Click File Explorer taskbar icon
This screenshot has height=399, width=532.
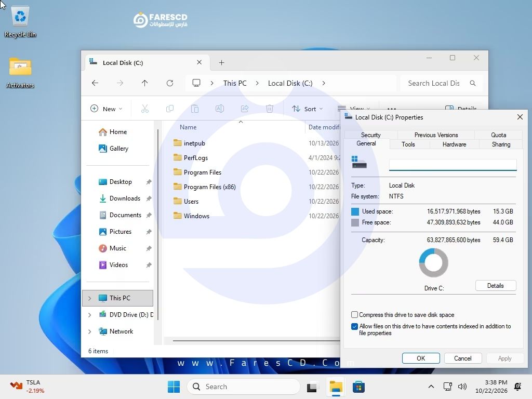click(x=336, y=387)
